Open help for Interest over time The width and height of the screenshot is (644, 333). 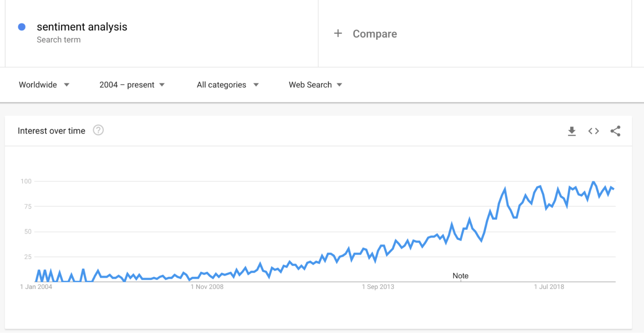click(98, 130)
